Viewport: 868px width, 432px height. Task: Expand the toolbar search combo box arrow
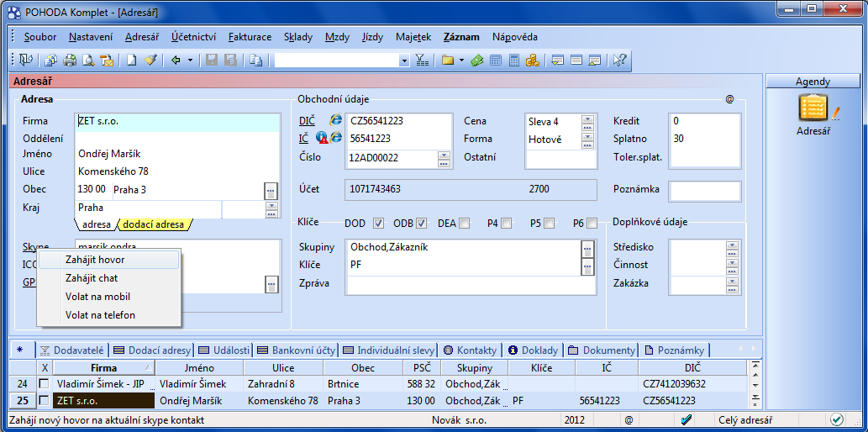point(404,61)
